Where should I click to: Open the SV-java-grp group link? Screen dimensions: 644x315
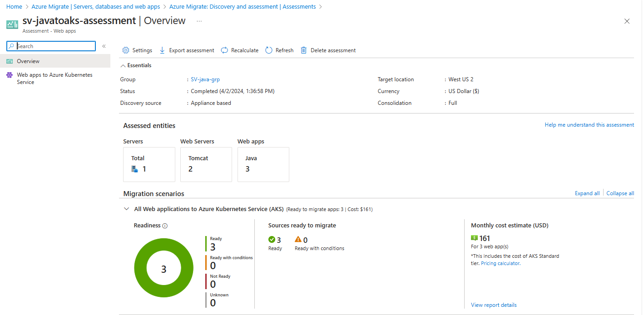(205, 79)
